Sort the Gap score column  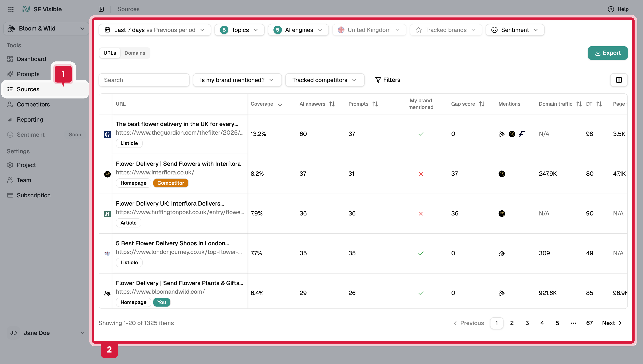482,104
